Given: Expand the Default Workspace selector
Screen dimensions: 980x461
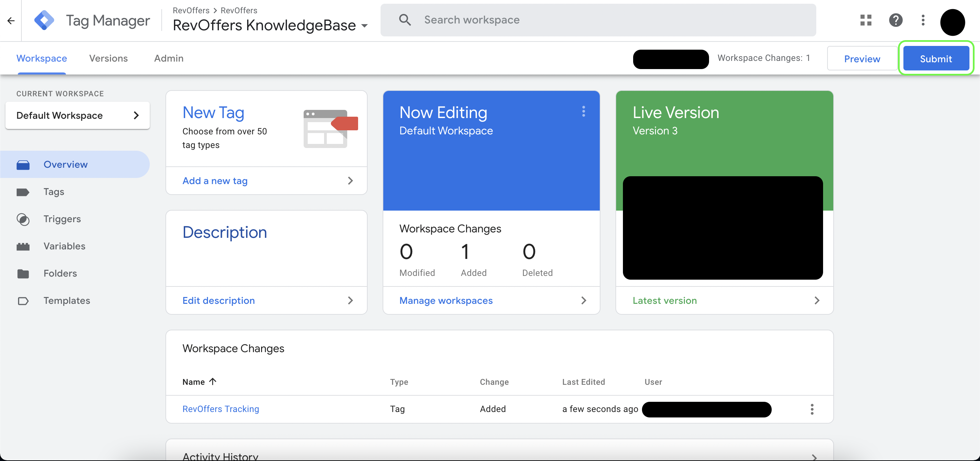Looking at the screenshot, I should point(77,115).
